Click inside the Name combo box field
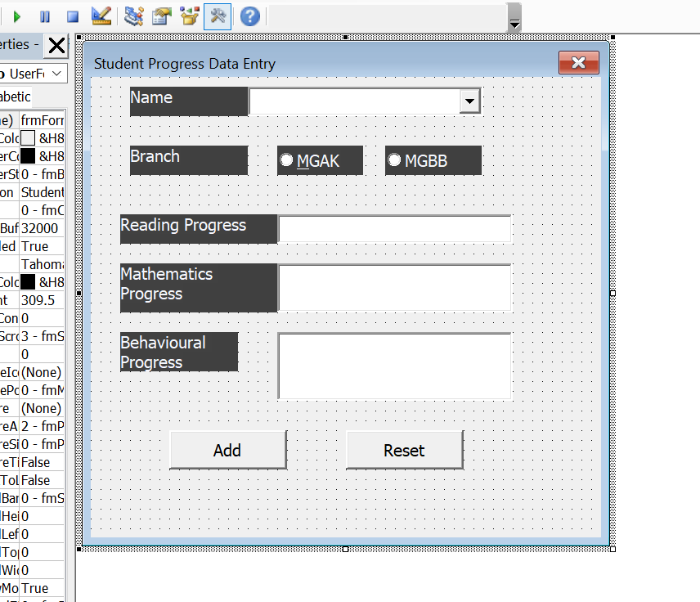The width and height of the screenshot is (700, 602). tap(355, 101)
